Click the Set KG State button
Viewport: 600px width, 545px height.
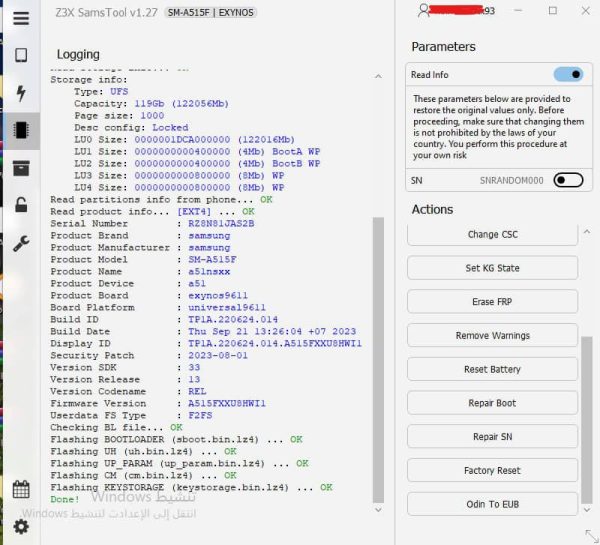tap(492, 268)
